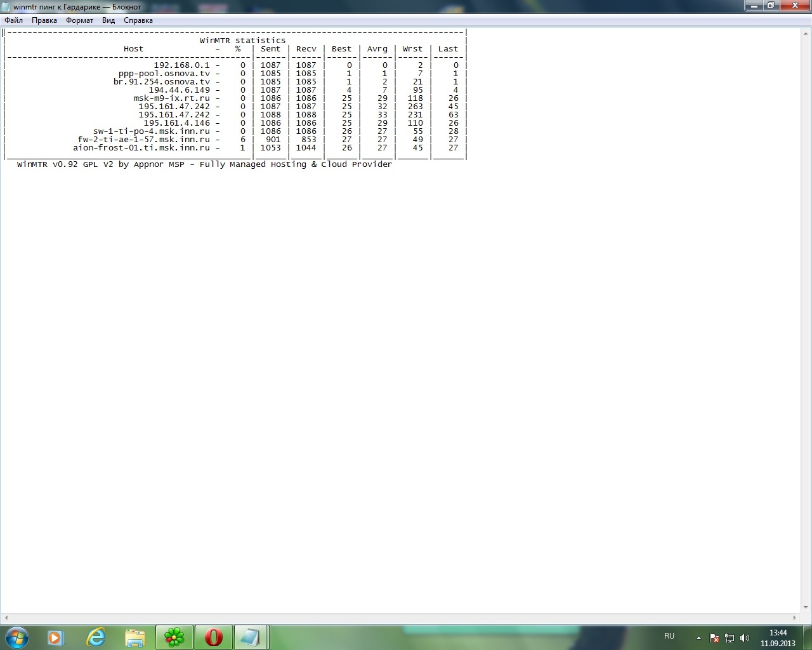
Task: Open the Файл menu
Action: (13, 20)
